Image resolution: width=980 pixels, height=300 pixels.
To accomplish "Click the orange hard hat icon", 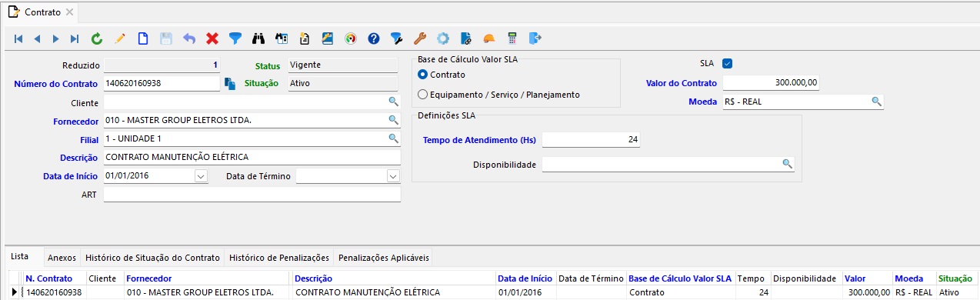I will click(x=488, y=38).
